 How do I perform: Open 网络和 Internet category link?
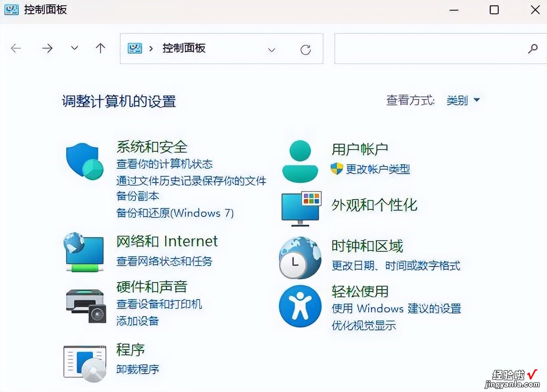pos(167,242)
